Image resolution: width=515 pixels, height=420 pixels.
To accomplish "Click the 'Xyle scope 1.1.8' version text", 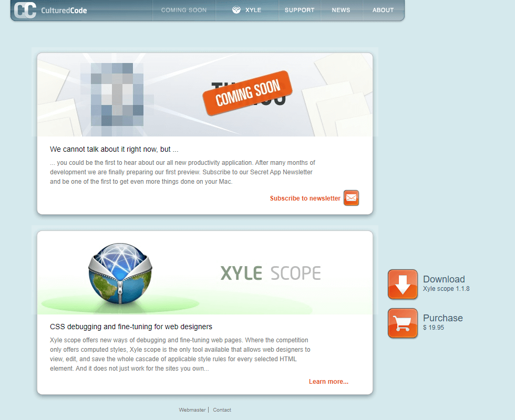I will coord(446,289).
